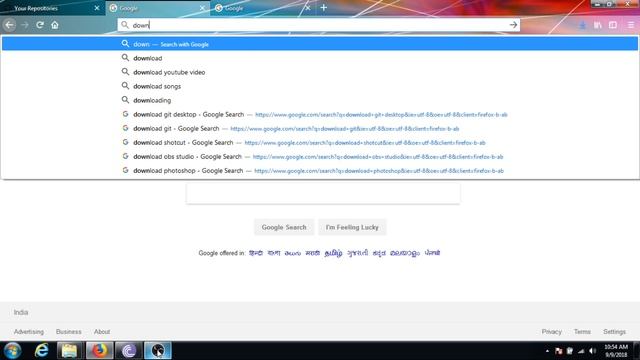Open the Firefox home page icon
This screenshot has width=640, height=360.
click(x=55, y=25)
